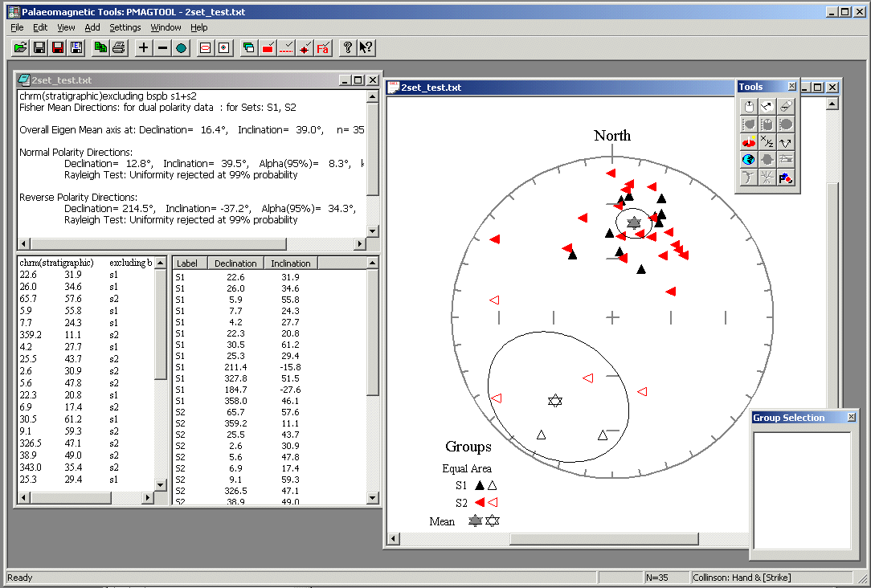Select the globe icon in Tools palette
This screenshot has width=871, height=588.
748,160
